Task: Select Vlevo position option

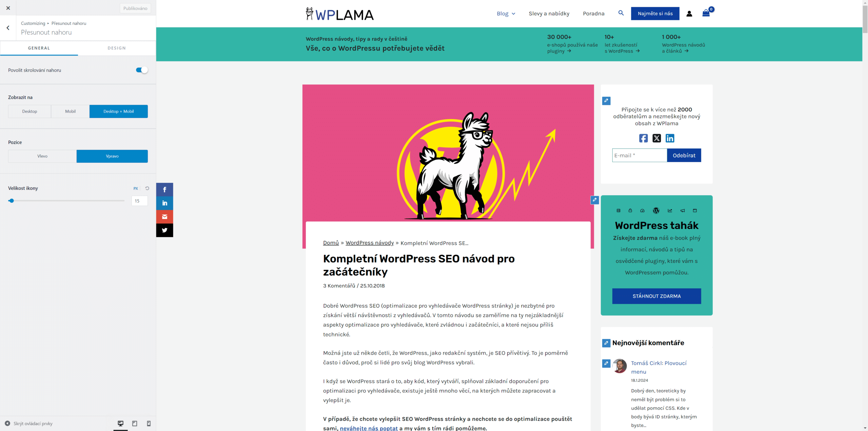Action: pyautogui.click(x=42, y=156)
